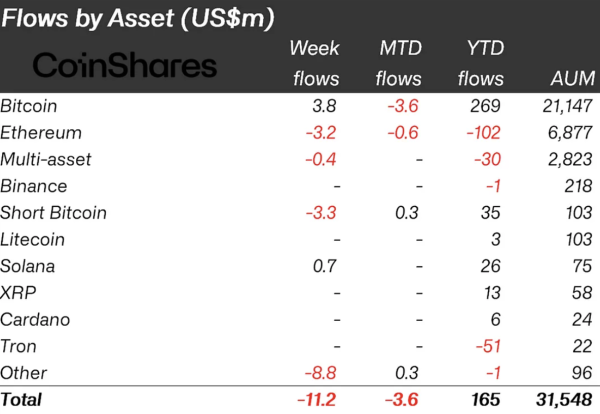Select the Solana row label

point(28,266)
